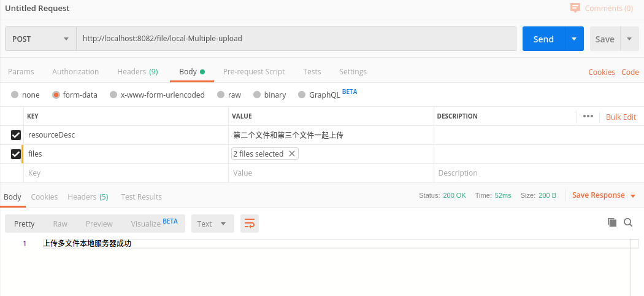Switch to the Pre-request Script tab

(x=254, y=72)
